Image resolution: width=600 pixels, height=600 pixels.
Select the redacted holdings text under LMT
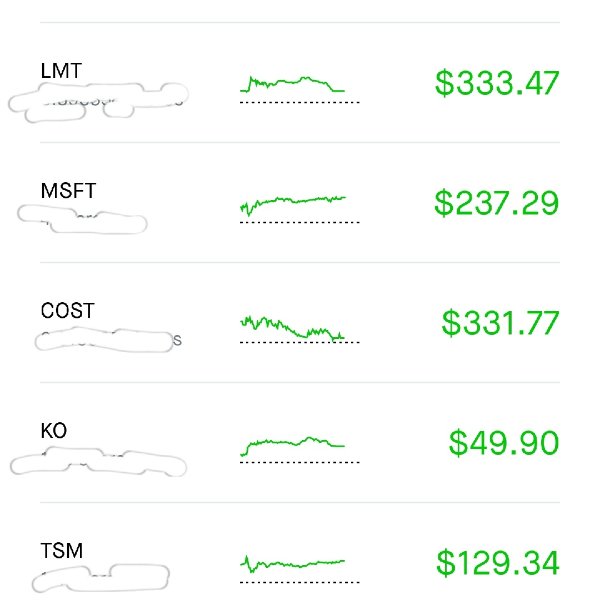98,102
